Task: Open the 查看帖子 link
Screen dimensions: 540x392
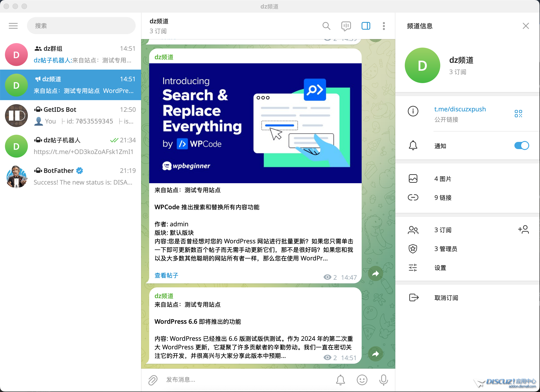Action: pos(166,275)
